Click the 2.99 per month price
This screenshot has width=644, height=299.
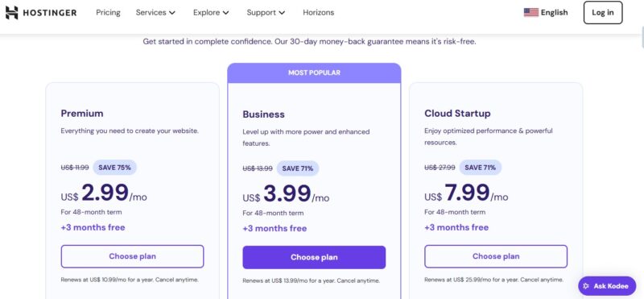tap(104, 193)
